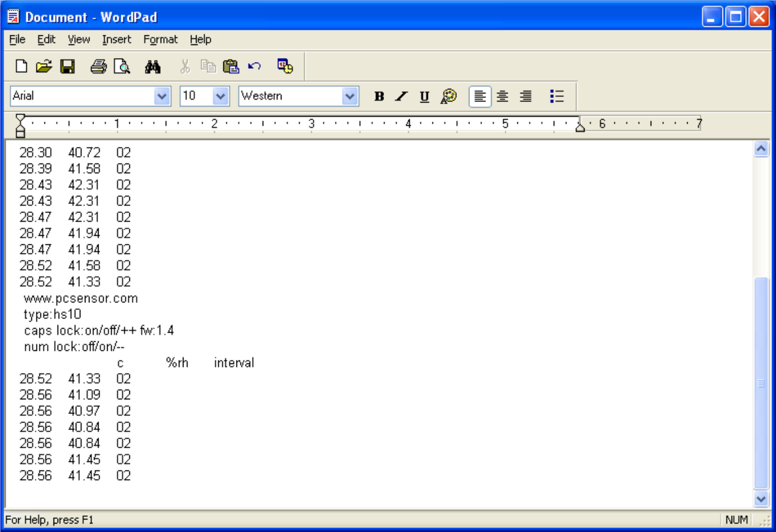Open the font Color picker
776x532 pixels.
pos(448,96)
